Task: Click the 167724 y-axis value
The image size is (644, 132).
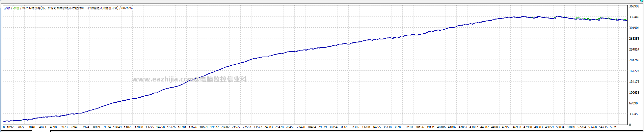Action: [634, 71]
